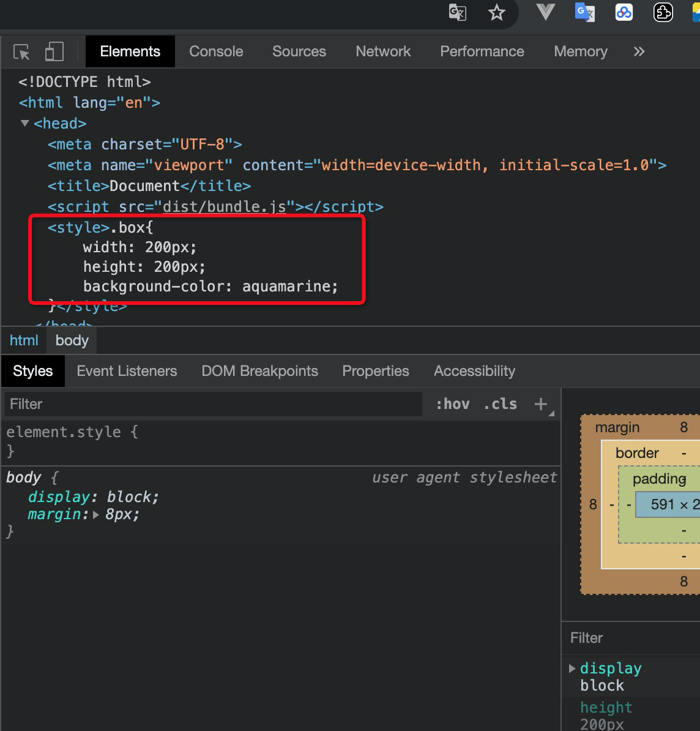Expand the computed display property
700x731 pixels.
(x=573, y=668)
